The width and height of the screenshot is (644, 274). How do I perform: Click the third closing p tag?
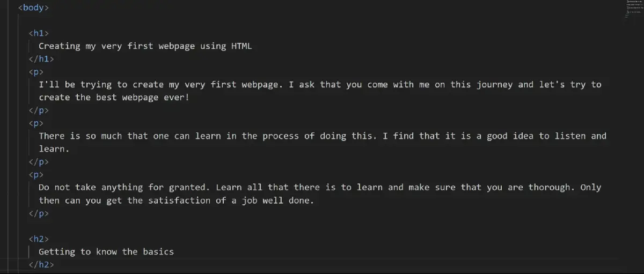point(39,213)
